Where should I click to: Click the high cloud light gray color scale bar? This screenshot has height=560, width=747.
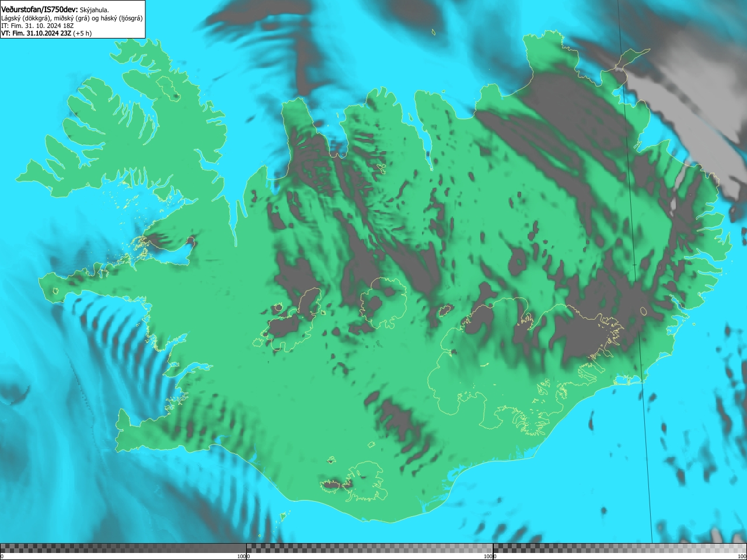pos(620,548)
